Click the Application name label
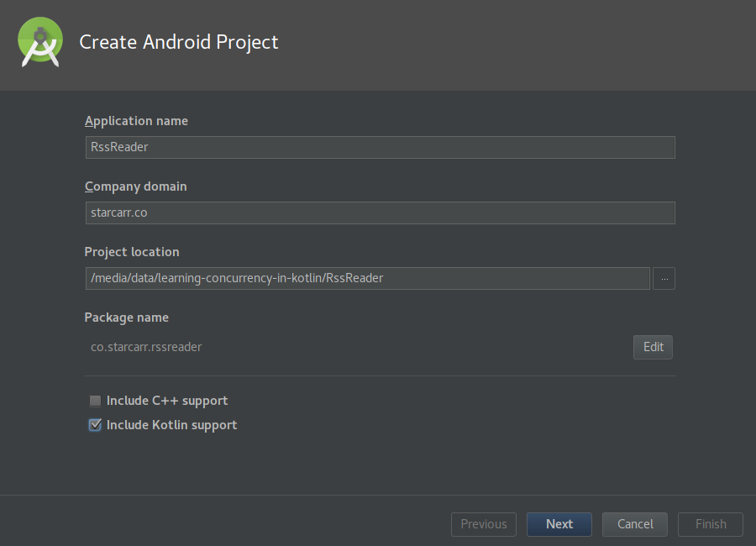The height and width of the screenshot is (546, 756). [136, 121]
